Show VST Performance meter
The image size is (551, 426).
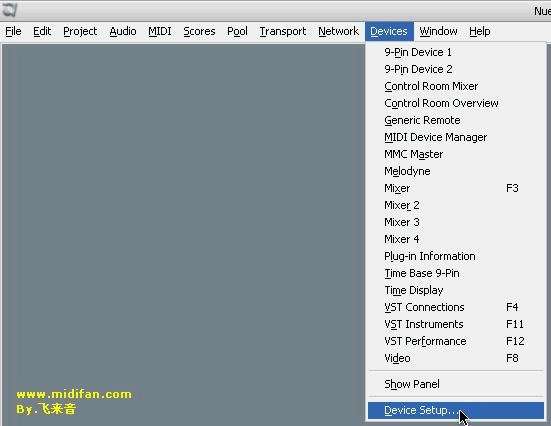(456, 341)
